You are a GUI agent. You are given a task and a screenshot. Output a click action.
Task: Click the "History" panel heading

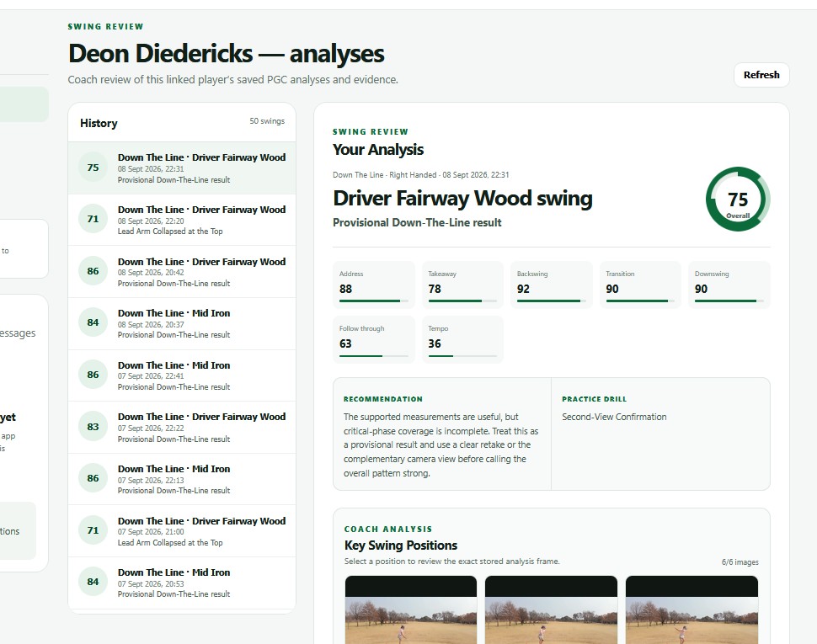pyautogui.click(x=99, y=124)
